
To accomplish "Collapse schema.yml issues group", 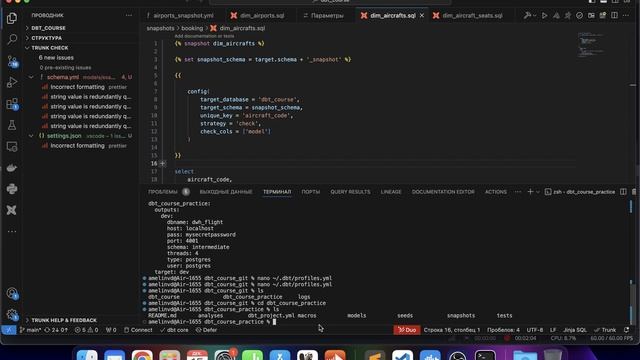I will point(31,77).
